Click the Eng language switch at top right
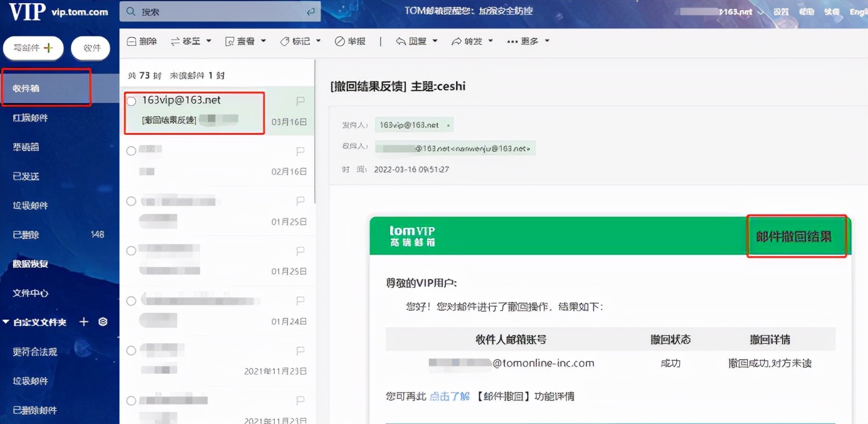Image resolution: width=868 pixels, height=424 pixels. [858, 11]
